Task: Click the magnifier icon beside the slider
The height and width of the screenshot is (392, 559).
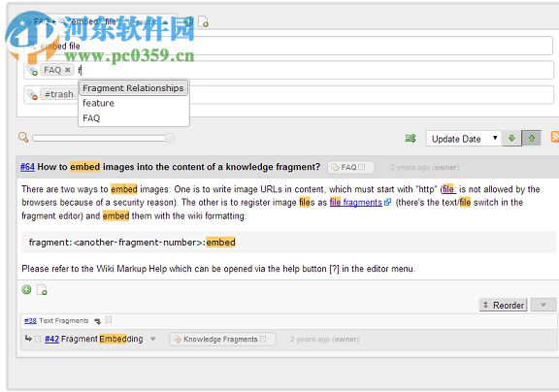Action: [x=23, y=137]
